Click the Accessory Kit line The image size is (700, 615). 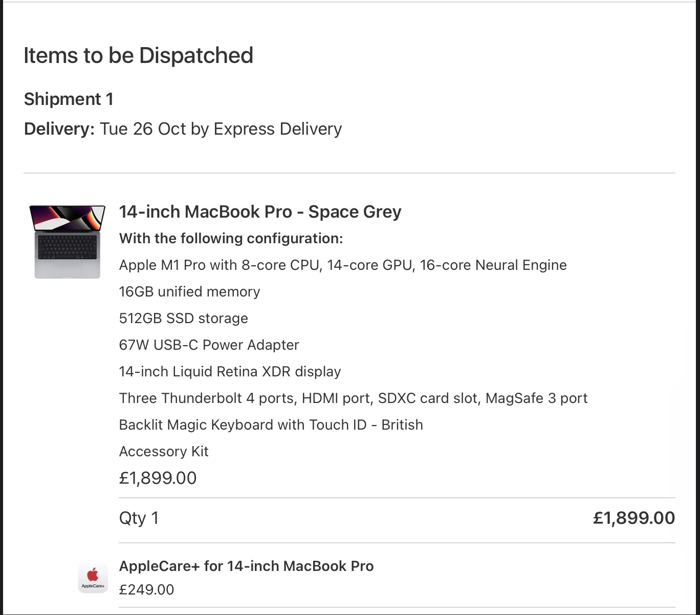point(164,451)
